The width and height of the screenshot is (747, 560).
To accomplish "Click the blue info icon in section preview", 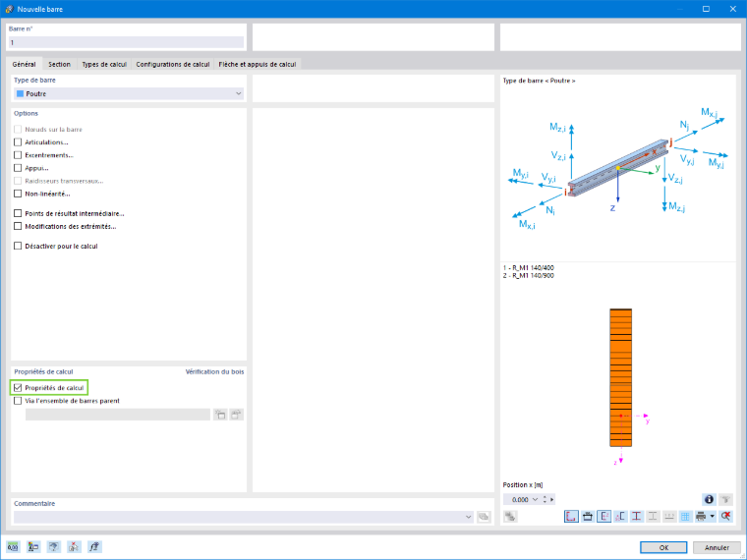I will [709, 499].
